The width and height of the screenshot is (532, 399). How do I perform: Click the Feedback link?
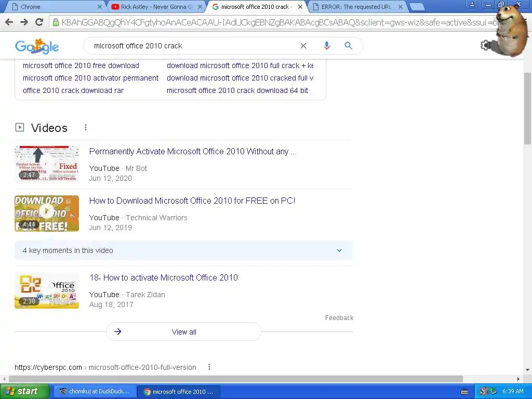click(339, 317)
